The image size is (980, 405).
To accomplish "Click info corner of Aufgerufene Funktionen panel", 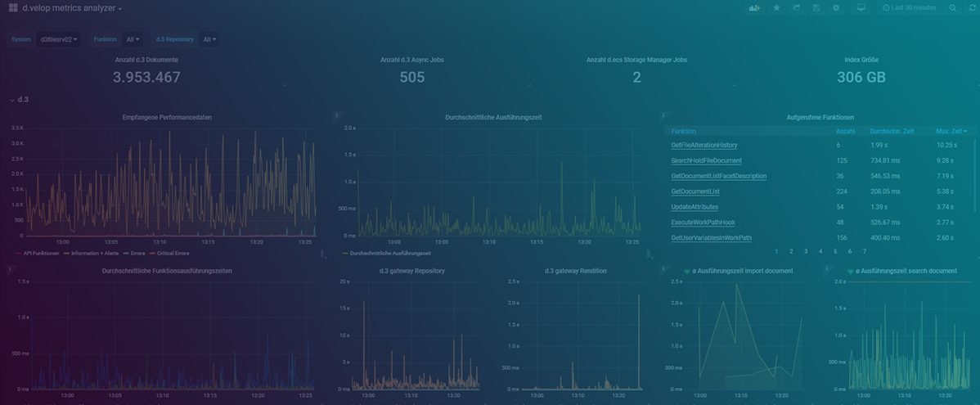I will click(663, 115).
